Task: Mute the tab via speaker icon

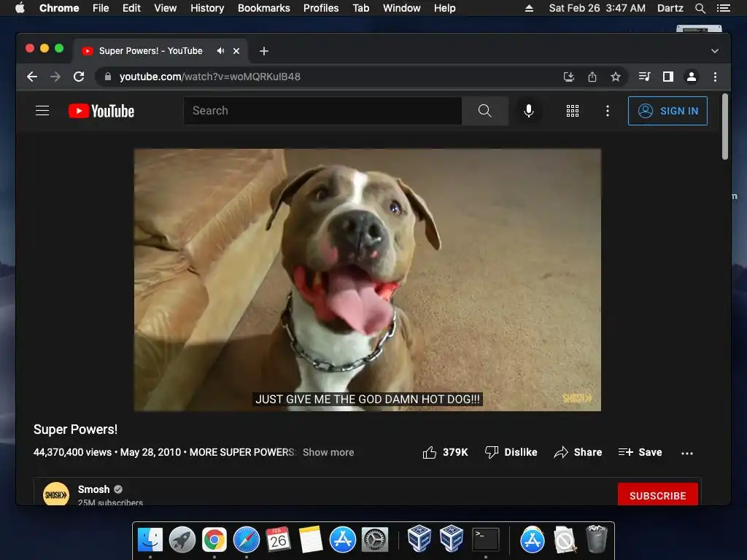Action: [x=220, y=50]
